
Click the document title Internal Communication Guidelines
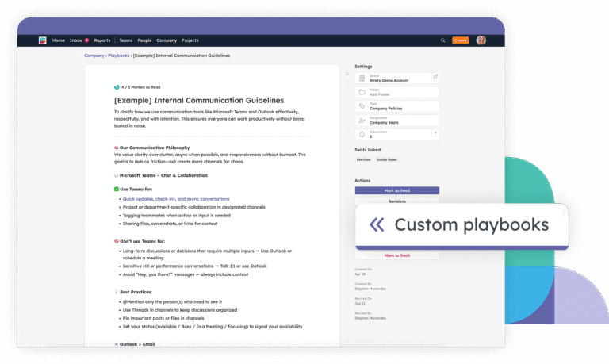pos(199,100)
